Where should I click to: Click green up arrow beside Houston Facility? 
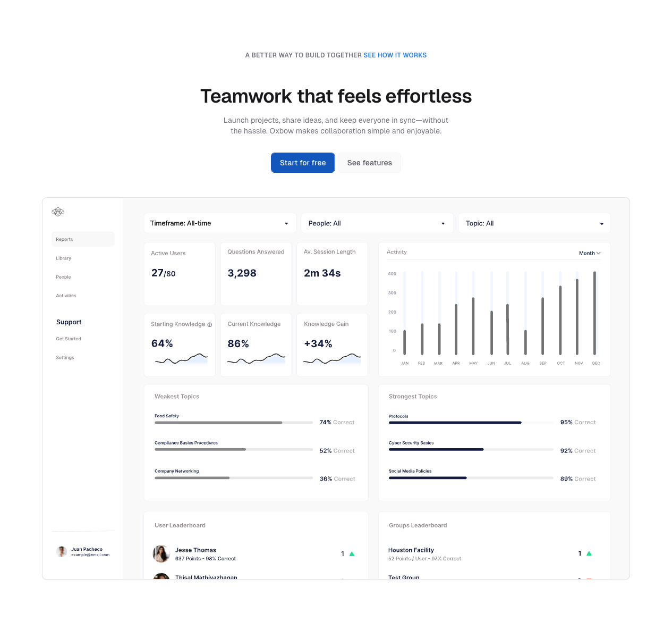point(589,553)
